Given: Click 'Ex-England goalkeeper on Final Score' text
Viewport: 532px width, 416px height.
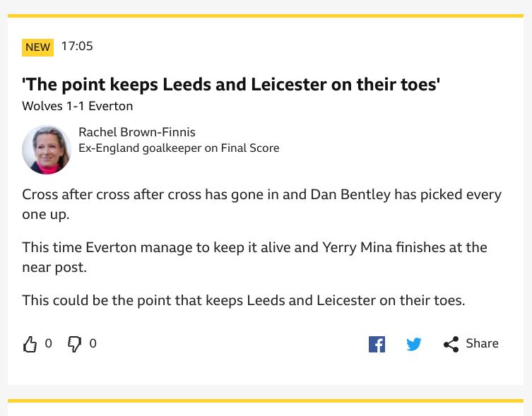Looking at the screenshot, I should pos(179,148).
